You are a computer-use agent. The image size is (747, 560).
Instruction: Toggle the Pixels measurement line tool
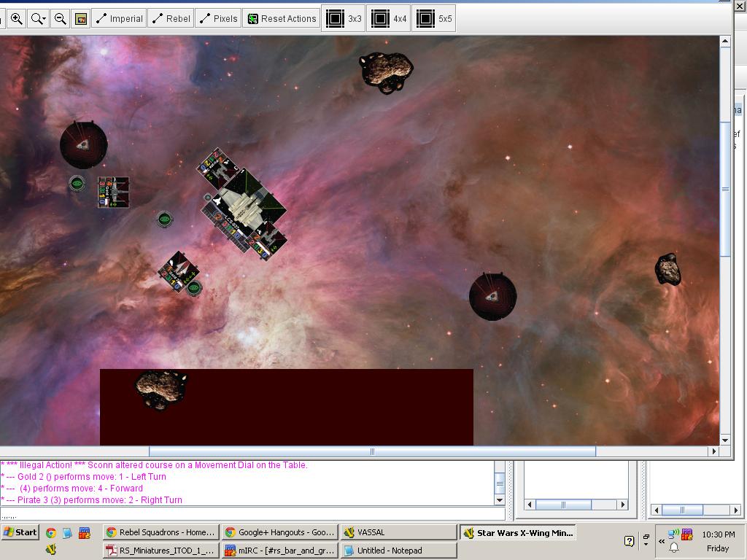pos(219,19)
